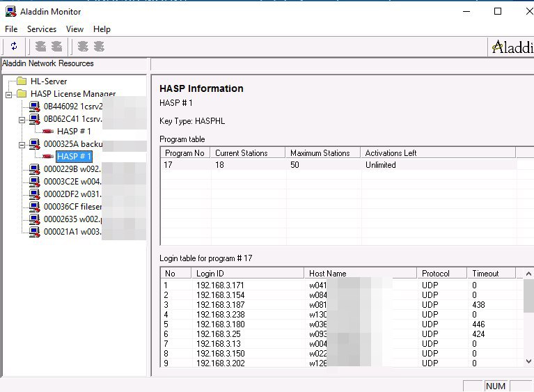Click the HL-Server folder icon
This screenshot has height=392, width=534.
point(22,81)
